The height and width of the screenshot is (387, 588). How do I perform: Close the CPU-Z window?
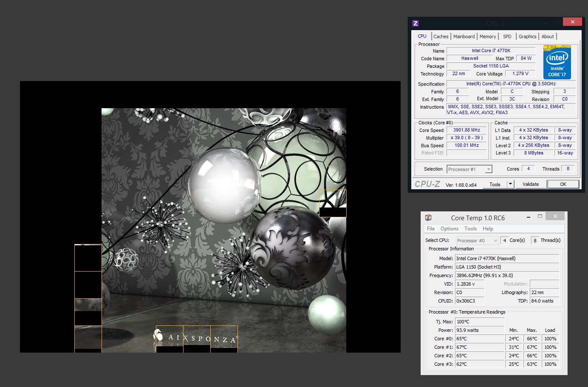(x=572, y=22)
